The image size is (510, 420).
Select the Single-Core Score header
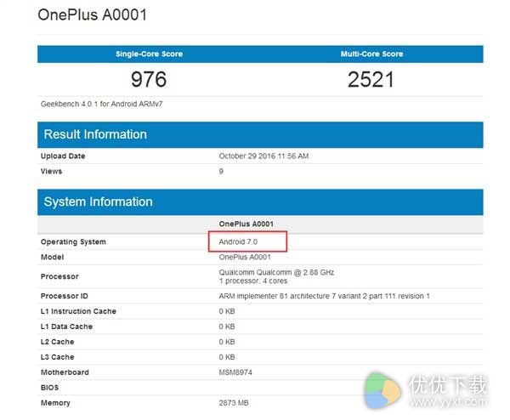coord(149,54)
